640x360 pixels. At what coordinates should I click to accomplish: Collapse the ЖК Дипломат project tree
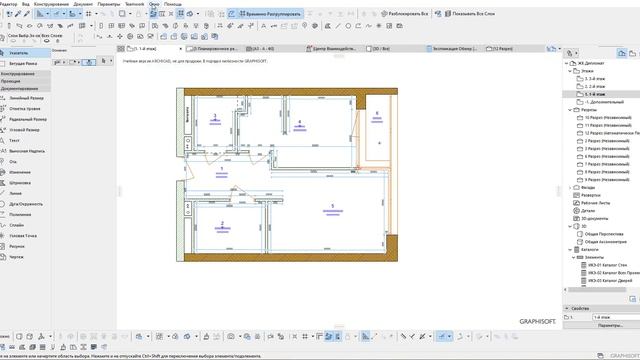[567, 63]
